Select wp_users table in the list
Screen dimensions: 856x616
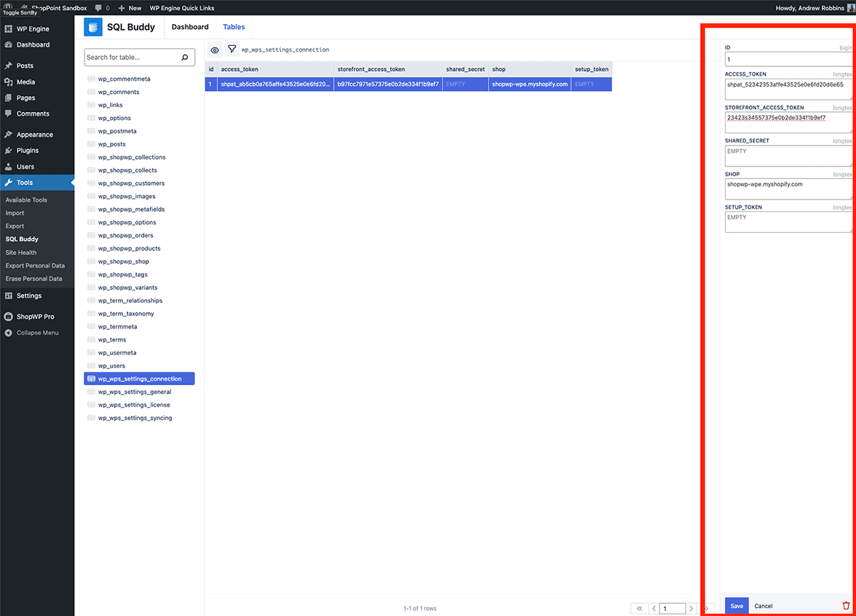point(111,366)
